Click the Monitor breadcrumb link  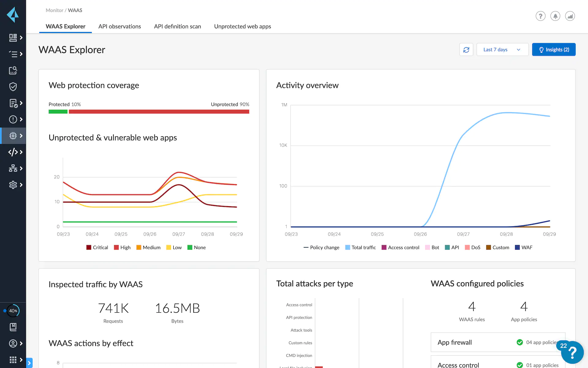[x=54, y=10]
